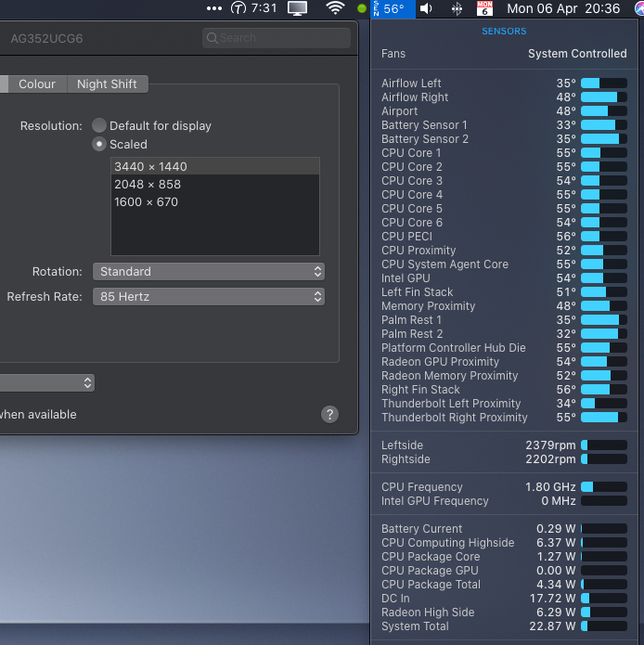Click CPU Package Total row
This screenshot has width=644, height=645.
pos(504,585)
